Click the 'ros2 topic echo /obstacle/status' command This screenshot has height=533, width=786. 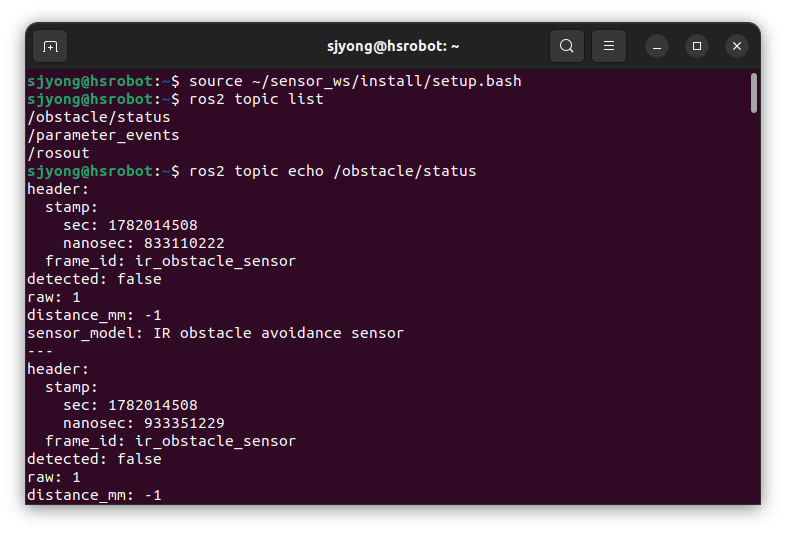tap(332, 171)
